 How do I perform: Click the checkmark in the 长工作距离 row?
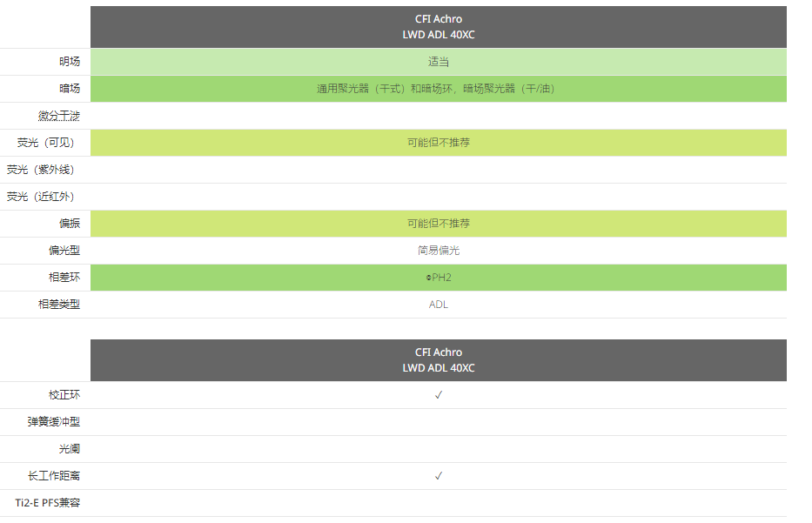(438, 476)
